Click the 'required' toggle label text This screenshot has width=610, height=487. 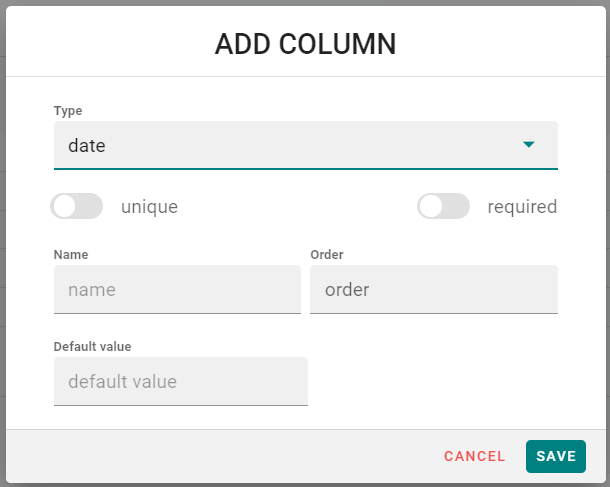[x=522, y=207]
